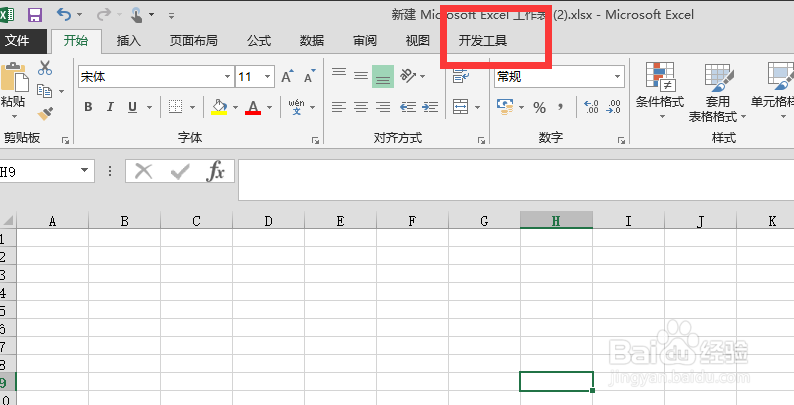Toggle Italic formatting
The height and width of the screenshot is (405, 794).
(x=110, y=107)
